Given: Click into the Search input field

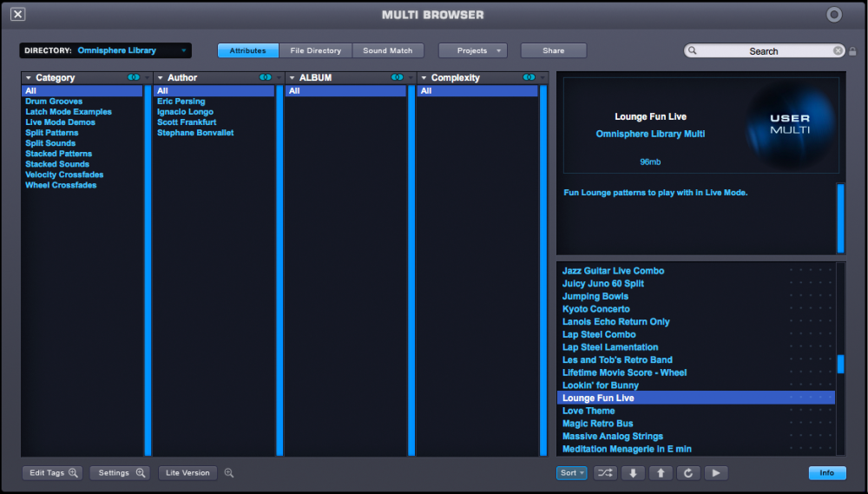Looking at the screenshot, I should coord(764,51).
